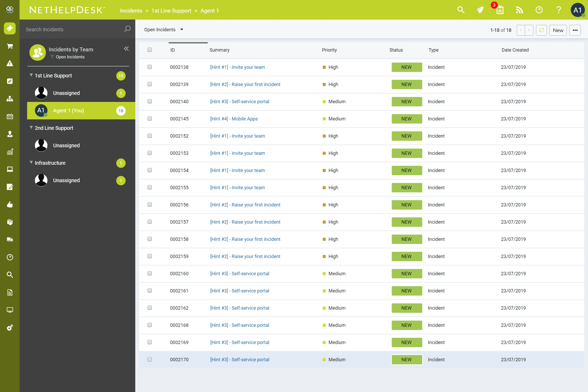The height and width of the screenshot is (392, 588).
Task: Tick the checkbox for incident 0002138
Action: pyautogui.click(x=150, y=67)
